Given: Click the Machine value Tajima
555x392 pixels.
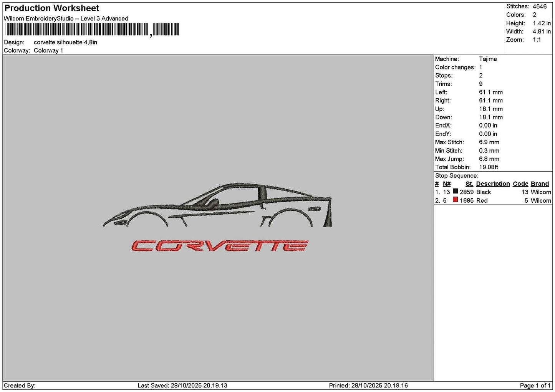Looking at the screenshot, I should click(488, 59).
